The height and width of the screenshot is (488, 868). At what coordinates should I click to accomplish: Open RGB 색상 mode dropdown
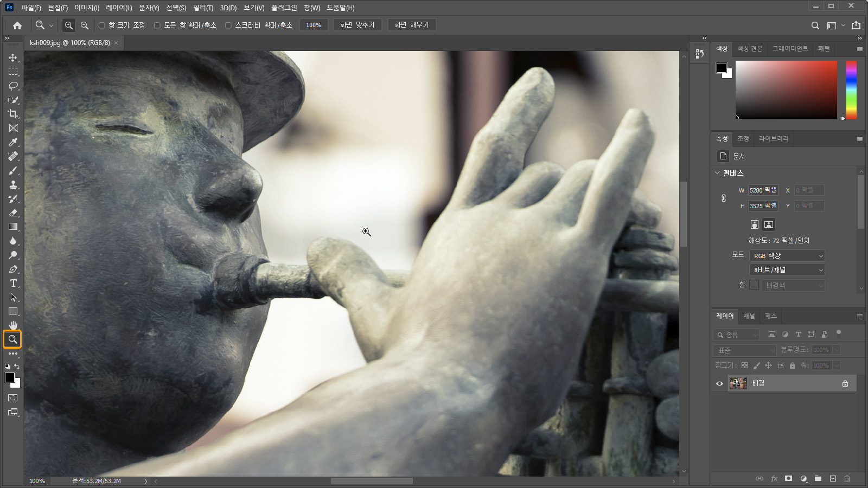pos(787,256)
